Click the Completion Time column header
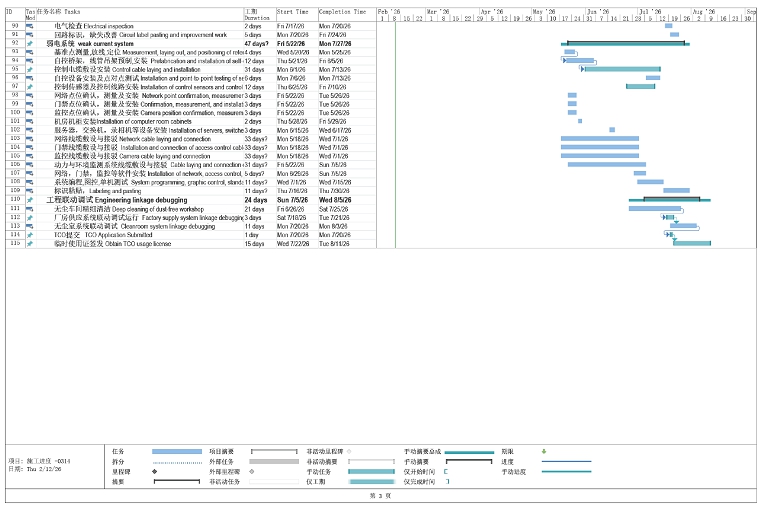Viewport: 761px width, 508px height. coord(342,12)
